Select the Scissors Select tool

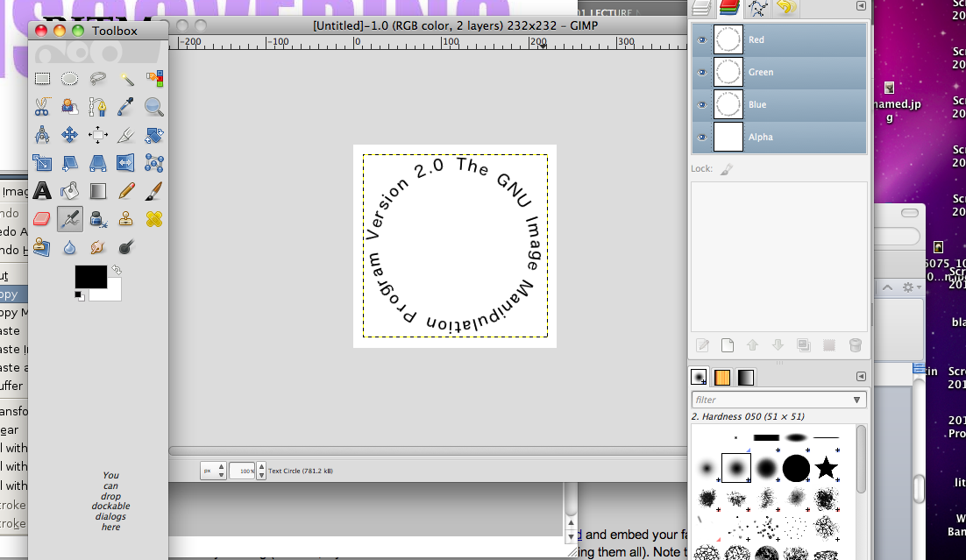click(x=42, y=107)
